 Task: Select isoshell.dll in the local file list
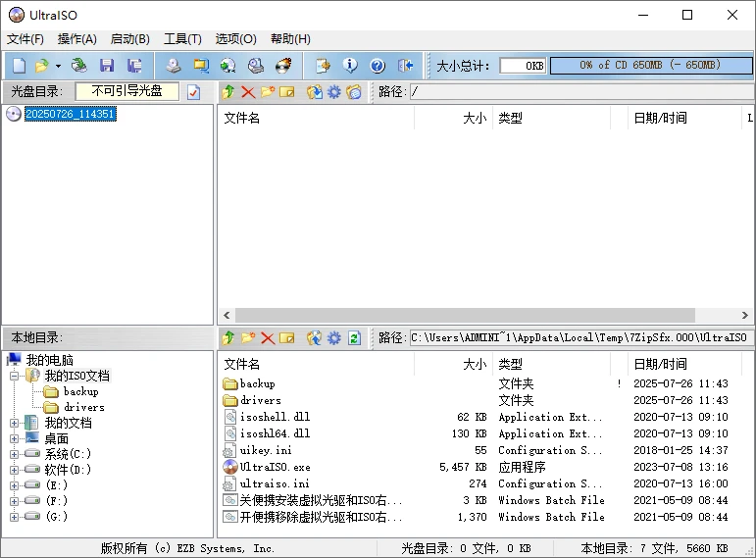point(275,417)
